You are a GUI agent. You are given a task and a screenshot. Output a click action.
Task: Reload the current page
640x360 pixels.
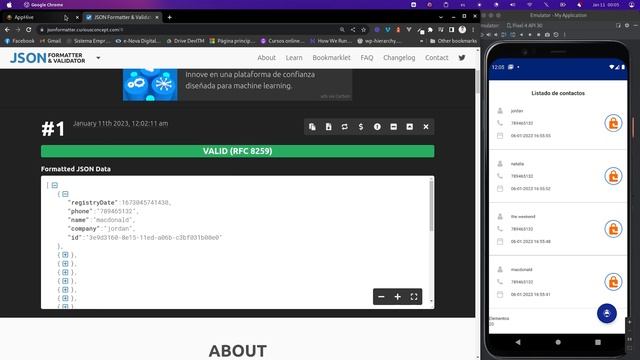(x=29, y=29)
